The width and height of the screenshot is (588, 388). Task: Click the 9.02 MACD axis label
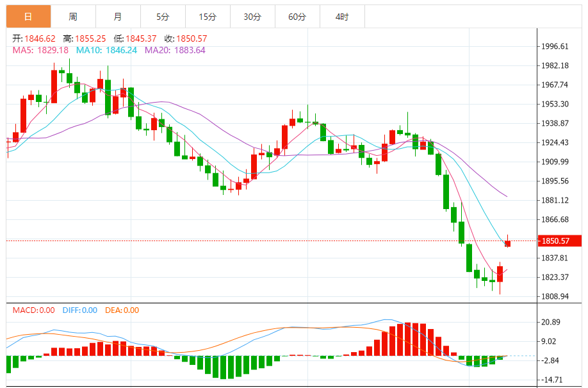(549, 341)
